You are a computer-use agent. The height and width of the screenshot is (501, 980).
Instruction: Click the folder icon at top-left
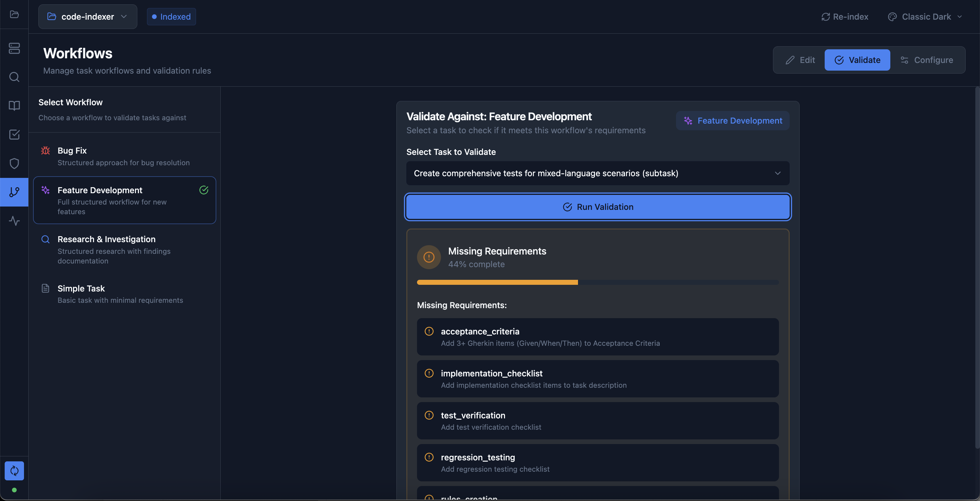[x=14, y=14]
